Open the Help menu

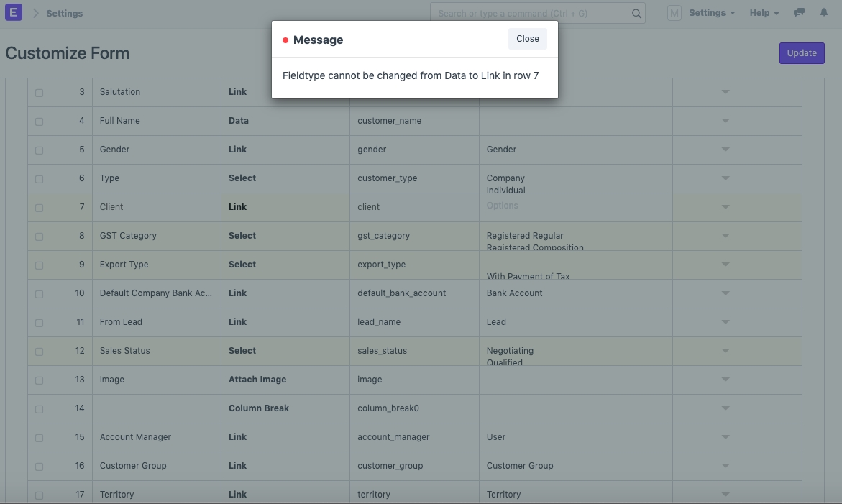point(764,13)
